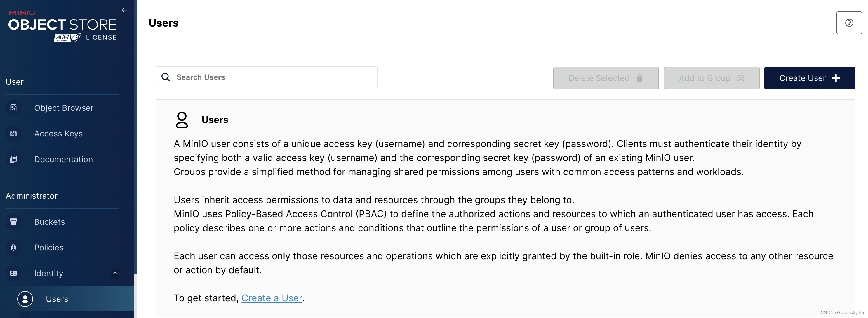Open the help question mark icon

(849, 23)
